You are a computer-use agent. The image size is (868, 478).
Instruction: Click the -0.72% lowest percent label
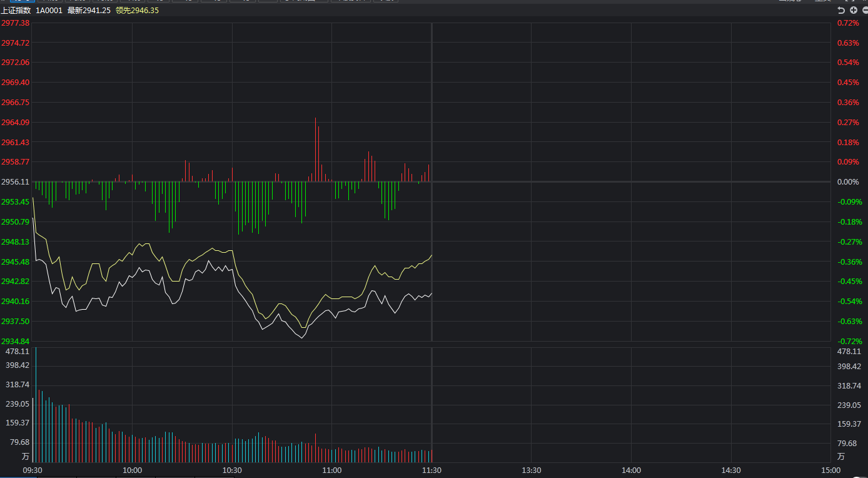(849, 342)
